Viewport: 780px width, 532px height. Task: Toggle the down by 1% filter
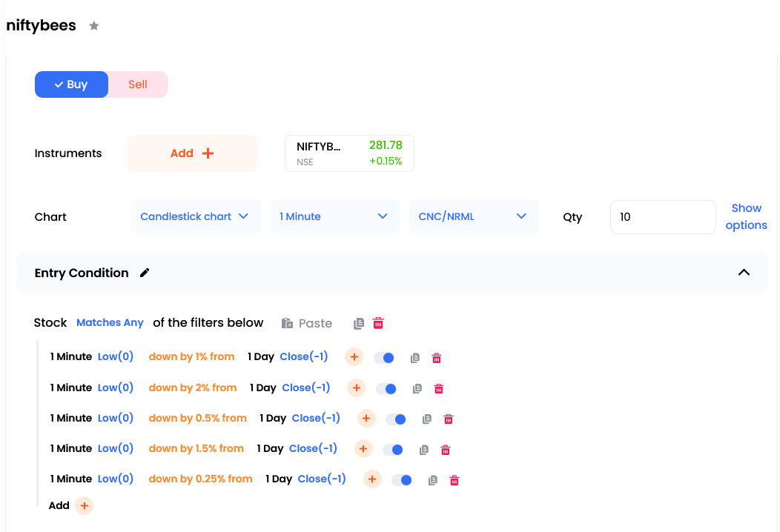pos(384,357)
